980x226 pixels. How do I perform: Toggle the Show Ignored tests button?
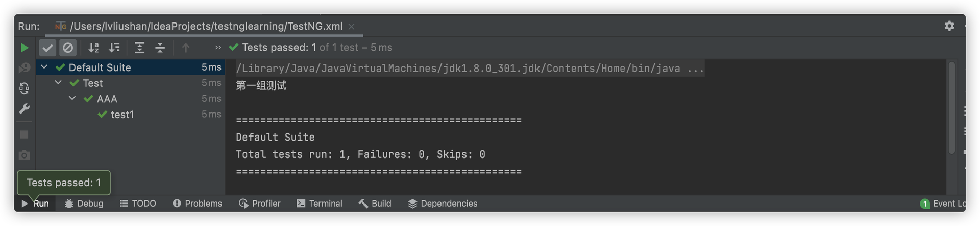point(67,48)
